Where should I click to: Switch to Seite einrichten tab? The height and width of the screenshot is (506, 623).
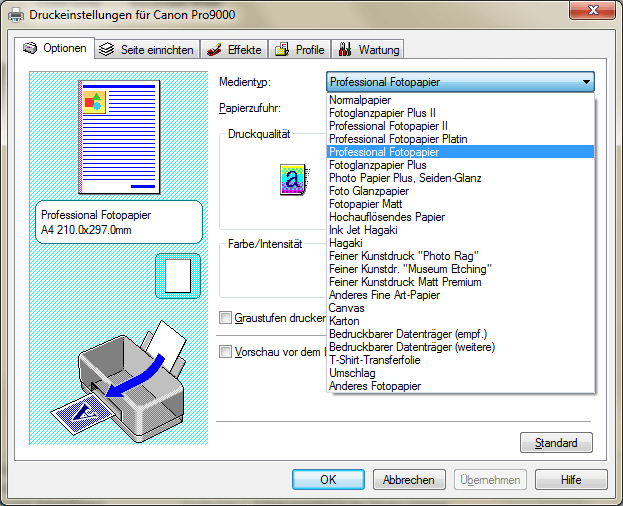(147, 50)
